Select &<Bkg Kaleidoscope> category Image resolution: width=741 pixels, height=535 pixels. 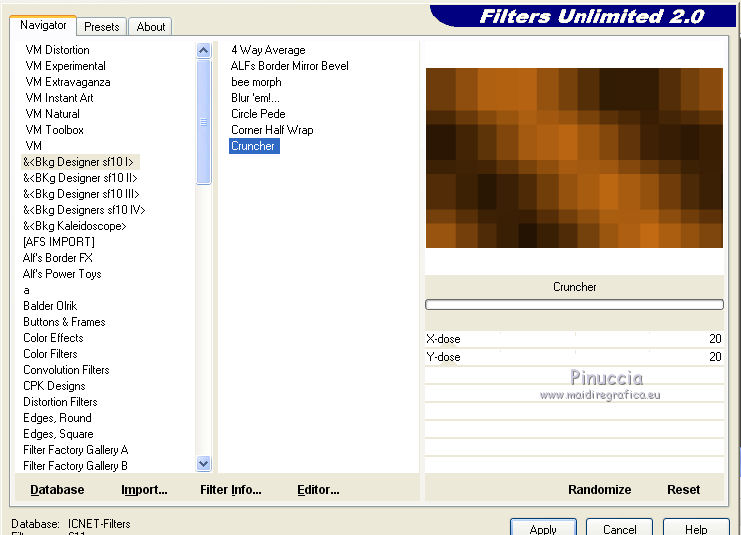[75, 226]
